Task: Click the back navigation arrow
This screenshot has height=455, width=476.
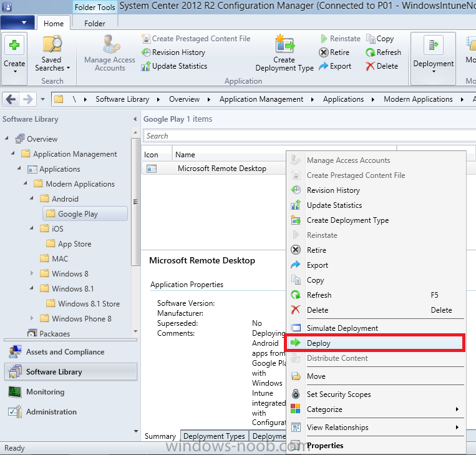Action: (11, 99)
